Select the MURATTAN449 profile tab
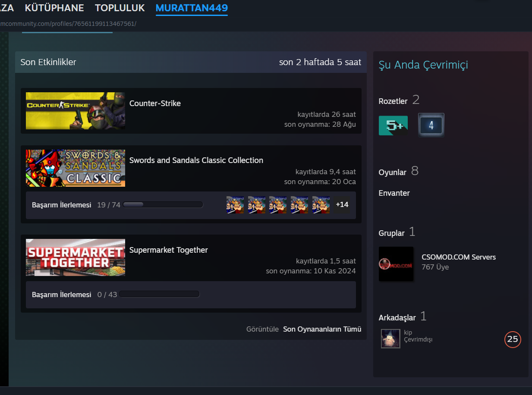The width and height of the screenshot is (532, 395). [x=192, y=8]
